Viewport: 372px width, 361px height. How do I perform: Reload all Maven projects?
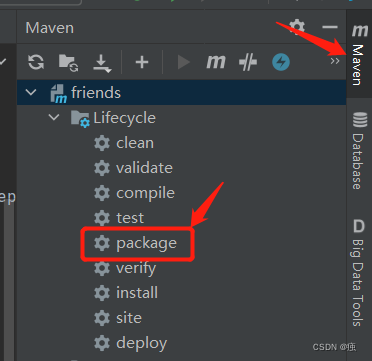(x=36, y=62)
